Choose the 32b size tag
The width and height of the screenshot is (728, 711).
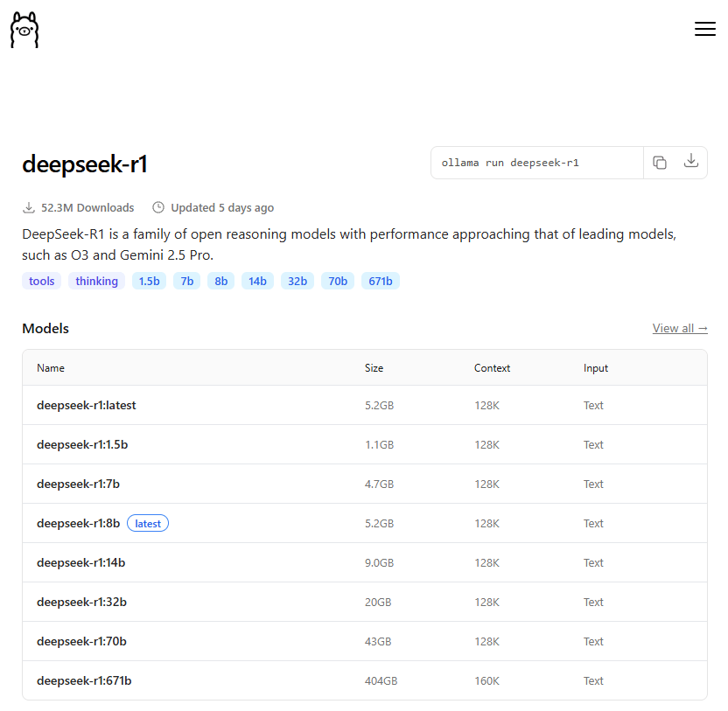(x=297, y=281)
